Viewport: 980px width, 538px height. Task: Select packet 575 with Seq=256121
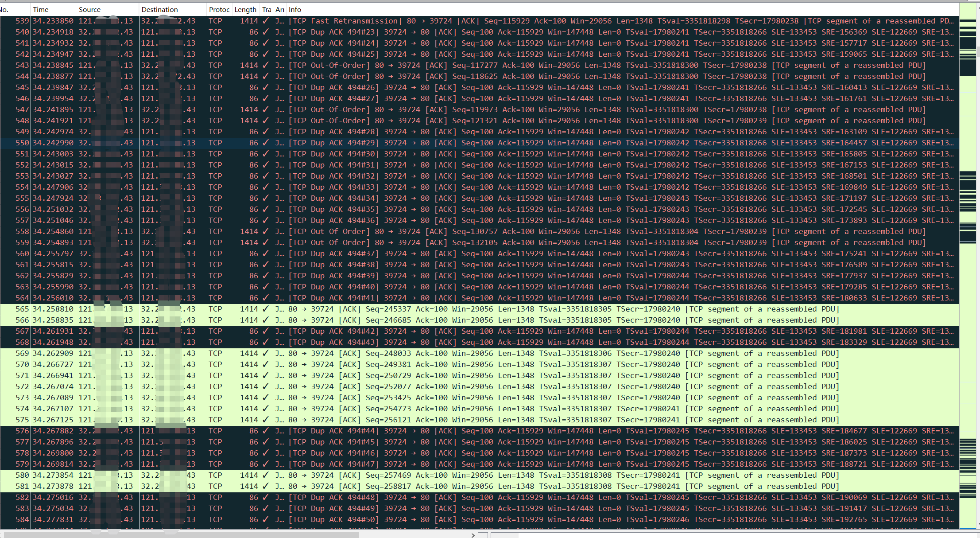coord(443,420)
